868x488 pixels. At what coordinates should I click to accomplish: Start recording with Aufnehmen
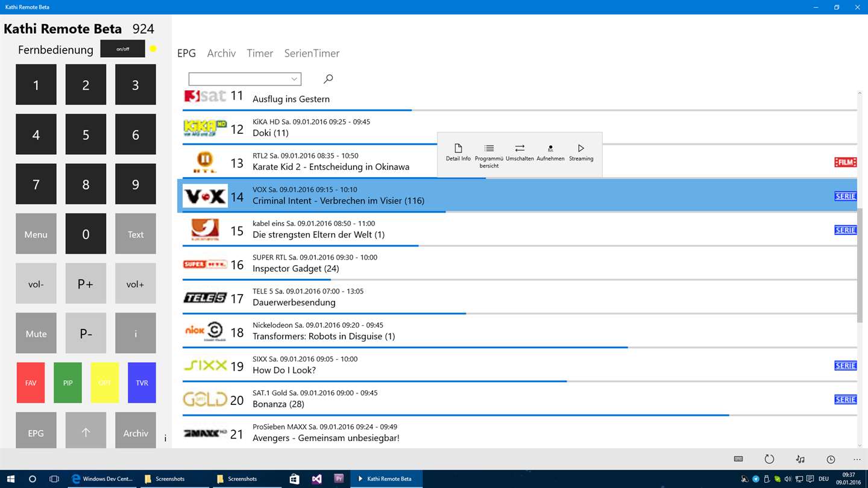[x=550, y=152]
